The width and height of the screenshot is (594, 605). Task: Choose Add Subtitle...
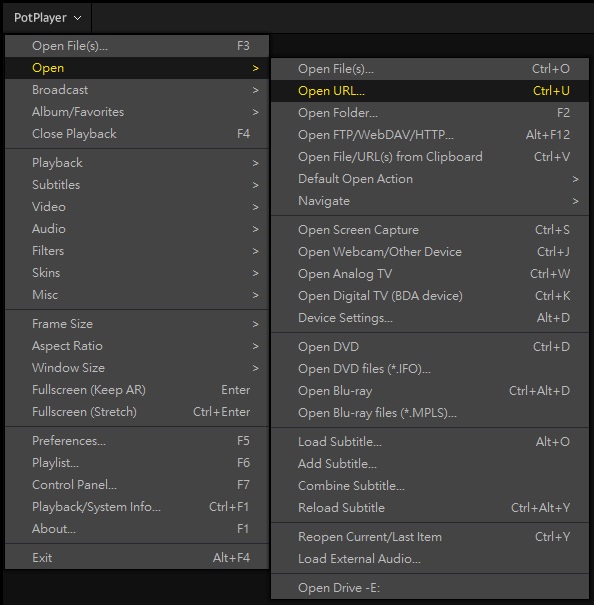[430, 464]
